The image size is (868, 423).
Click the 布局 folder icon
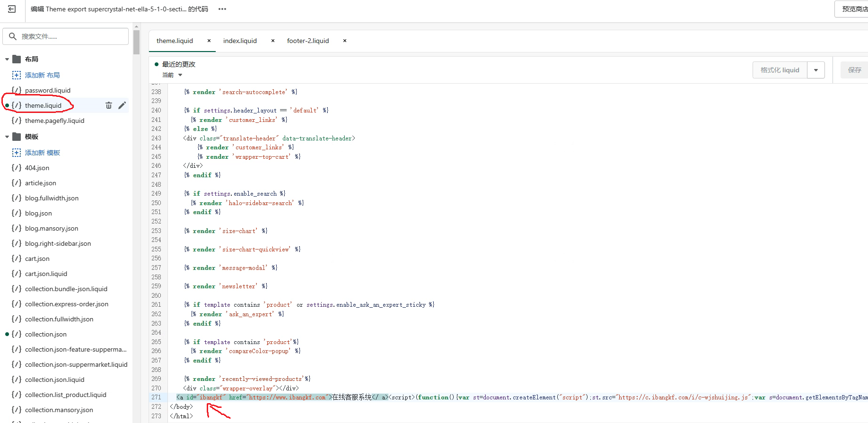click(x=17, y=59)
